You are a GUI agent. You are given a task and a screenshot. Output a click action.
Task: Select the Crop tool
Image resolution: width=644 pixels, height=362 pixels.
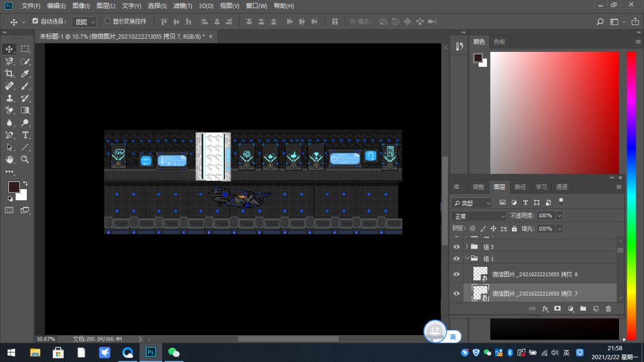[x=9, y=73]
